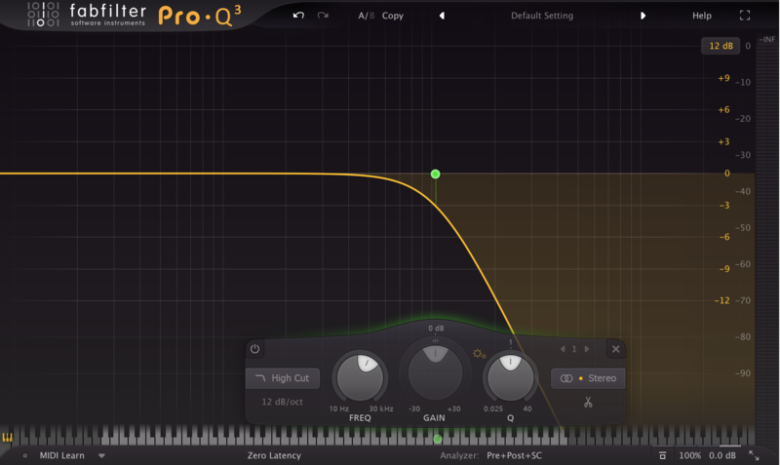Click the green dot on piano keyboard
Screen dimensions: 780x465
tap(437, 439)
